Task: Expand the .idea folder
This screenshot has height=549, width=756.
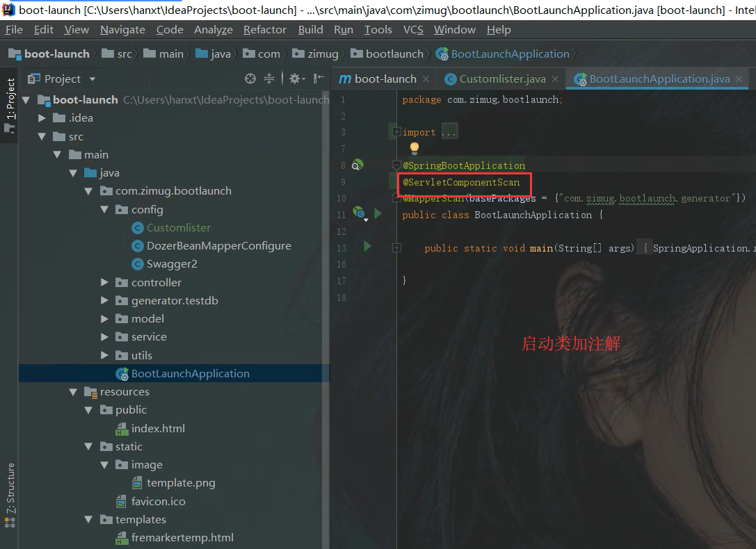Action: (42, 118)
